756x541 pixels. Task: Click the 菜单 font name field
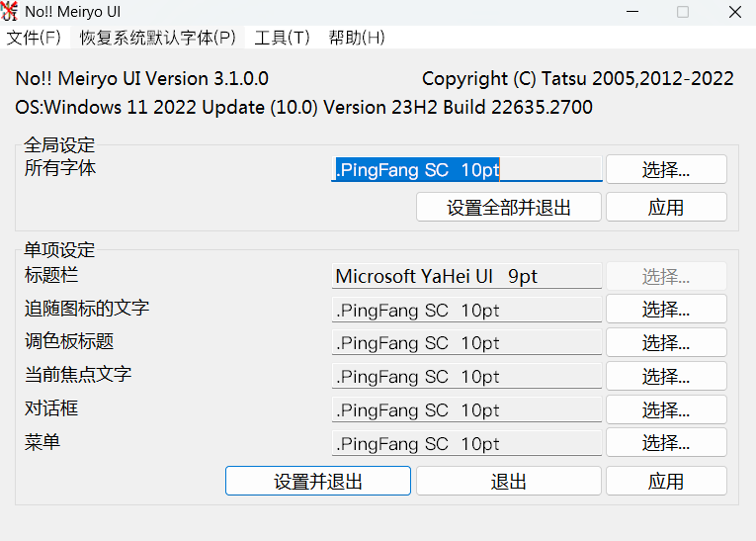coord(466,443)
